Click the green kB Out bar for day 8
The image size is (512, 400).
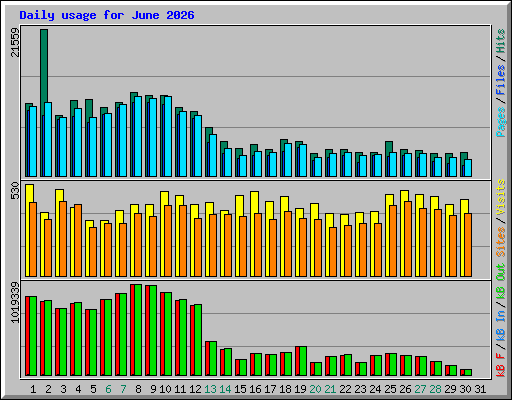coord(138,330)
